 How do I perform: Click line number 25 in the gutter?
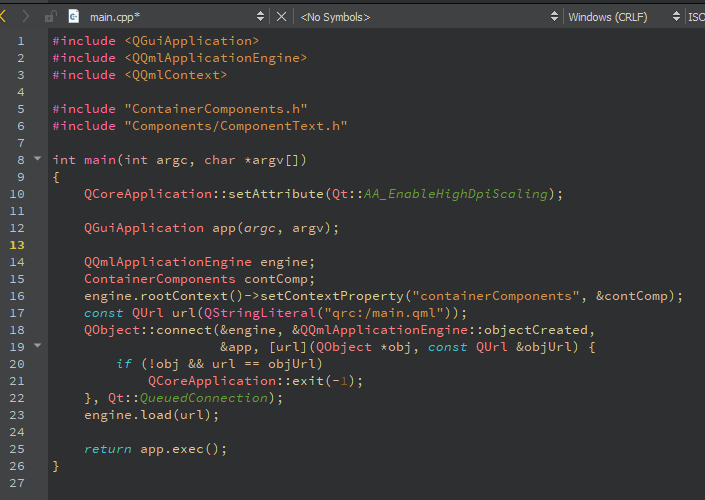click(x=17, y=448)
